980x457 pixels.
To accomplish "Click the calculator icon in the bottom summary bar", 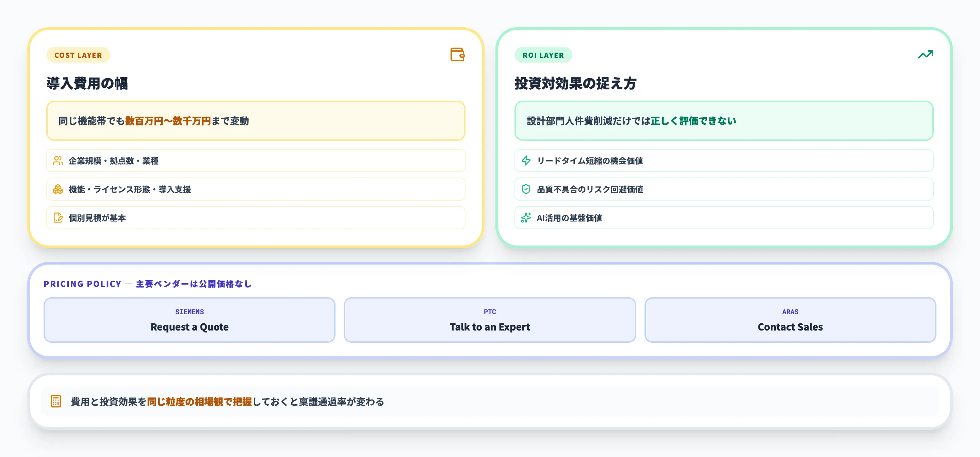I will [x=55, y=401].
